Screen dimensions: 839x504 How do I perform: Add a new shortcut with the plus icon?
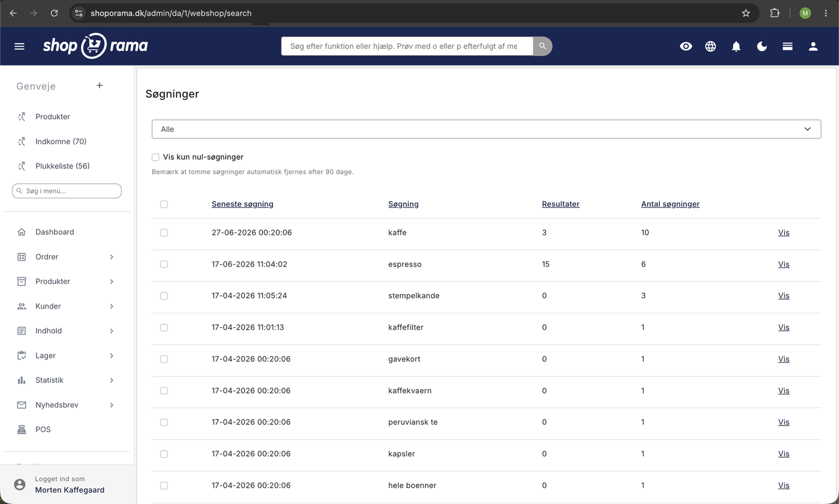(99, 86)
